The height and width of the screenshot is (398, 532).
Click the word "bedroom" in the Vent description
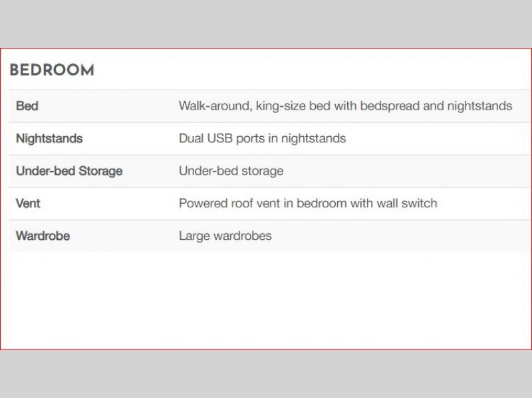(x=323, y=203)
